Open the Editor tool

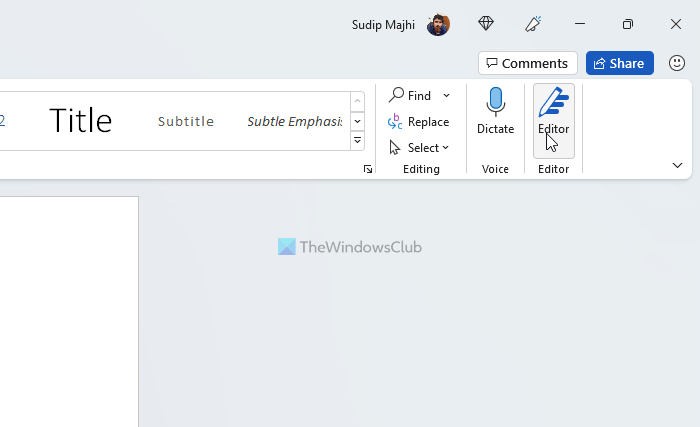tap(553, 111)
